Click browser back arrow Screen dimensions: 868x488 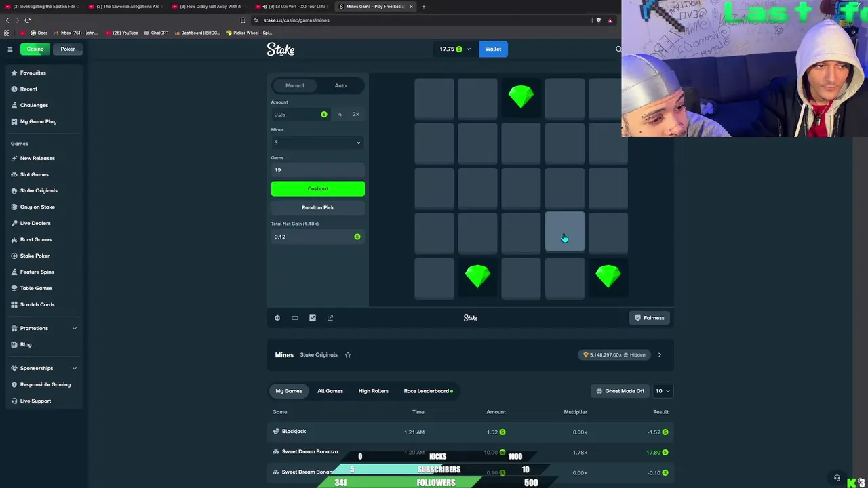point(7,20)
